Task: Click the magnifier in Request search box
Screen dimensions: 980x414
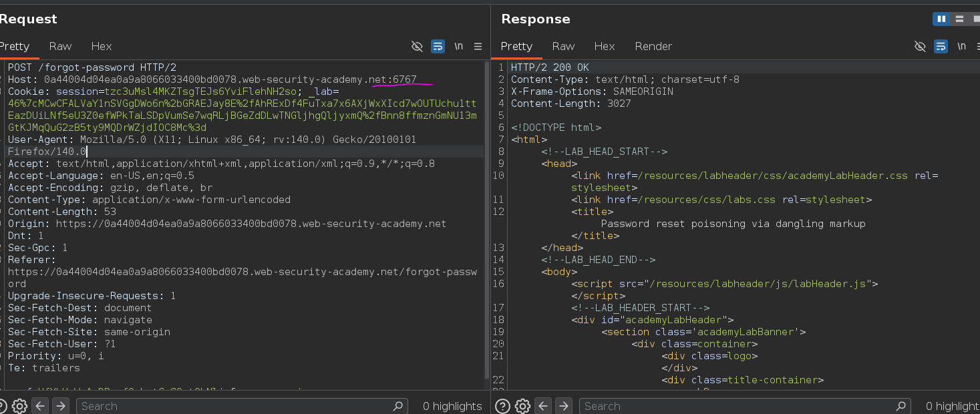Action: pyautogui.click(x=398, y=406)
